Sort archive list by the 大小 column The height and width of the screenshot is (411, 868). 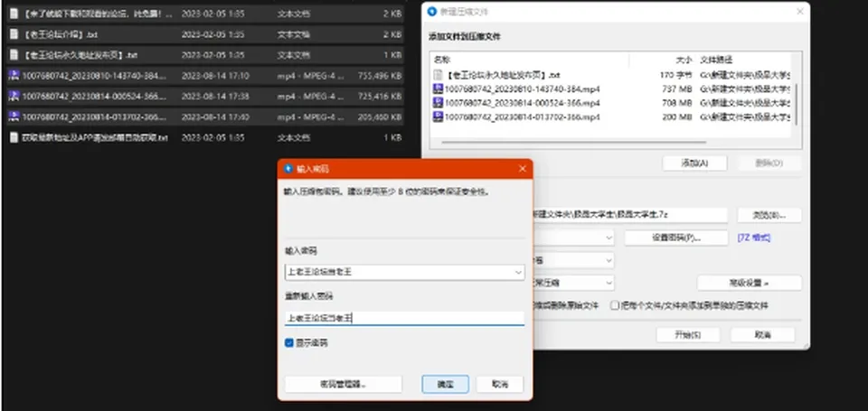pyautogui.click(x=684, y=60)
